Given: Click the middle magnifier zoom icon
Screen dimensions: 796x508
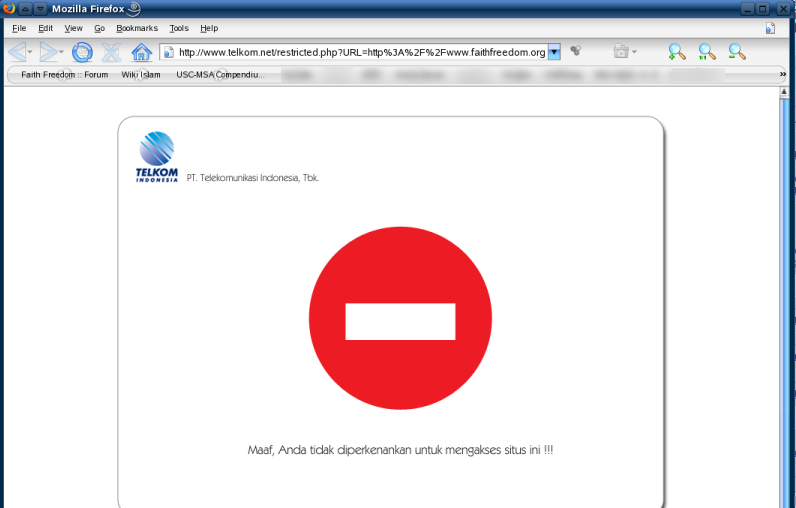Looking at the screenshot, I should click(x=707, y=52).
